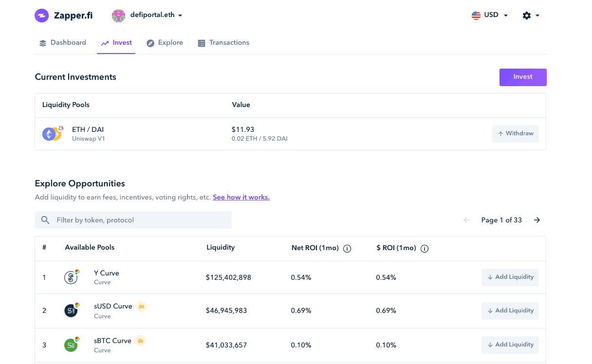Viewport: 592px width, 364px height.
Task: Open the settings gear menu
Action: tap(527, 16)
